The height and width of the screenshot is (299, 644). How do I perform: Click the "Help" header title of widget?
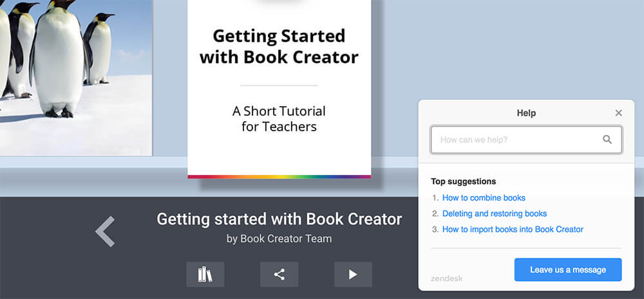526,113
